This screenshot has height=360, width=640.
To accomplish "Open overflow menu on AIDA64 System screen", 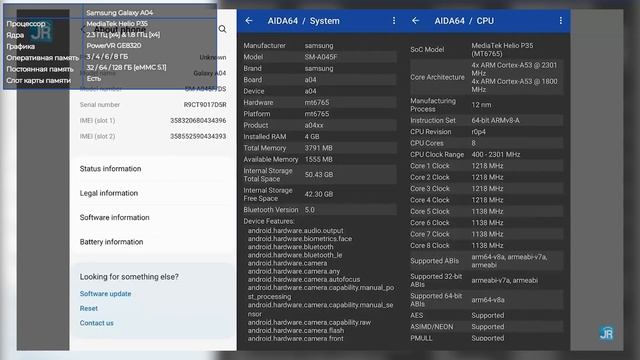I will (x=394, y=20).
